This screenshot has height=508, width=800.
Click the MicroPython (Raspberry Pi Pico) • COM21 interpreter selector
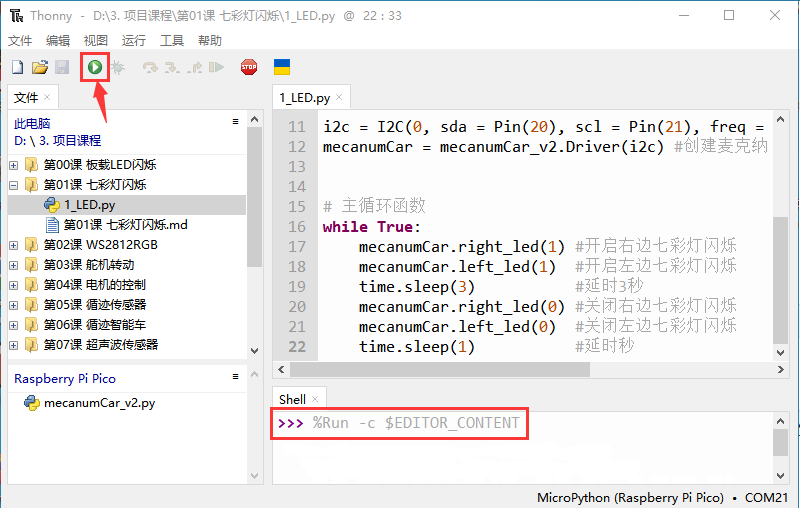tap(662, 497)
